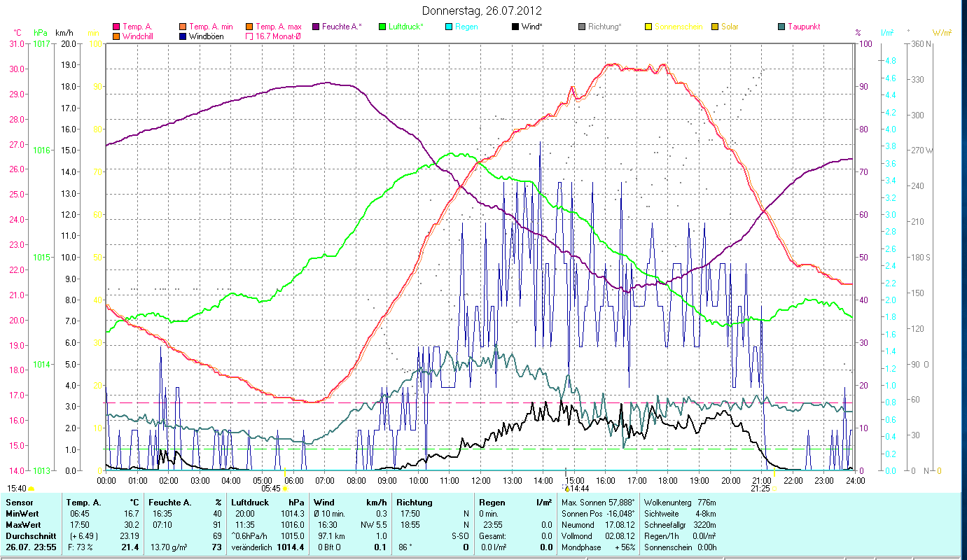This screenshot has width=967, height=560.
Task: Click the 14:44 solar noon marker
Action: click(x=567, y=488)
